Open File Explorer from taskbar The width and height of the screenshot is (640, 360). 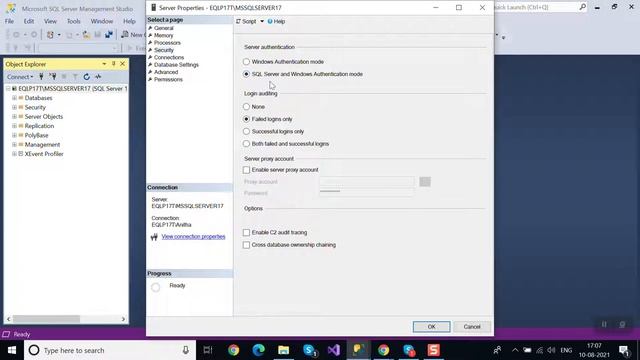pyautogui.click(x=284, y=350)
